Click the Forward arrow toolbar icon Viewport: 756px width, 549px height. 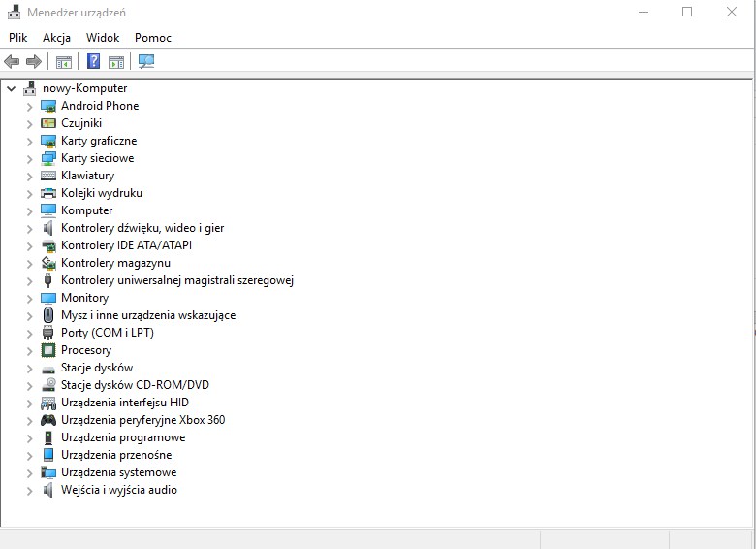34,61
